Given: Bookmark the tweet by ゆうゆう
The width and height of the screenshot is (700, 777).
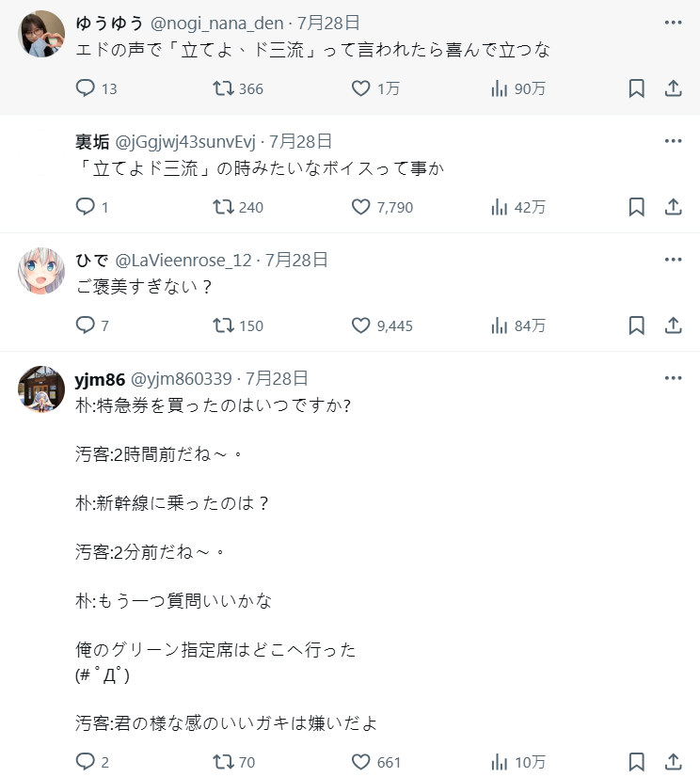Looking at the screenshot, I should tap(636, 88).
